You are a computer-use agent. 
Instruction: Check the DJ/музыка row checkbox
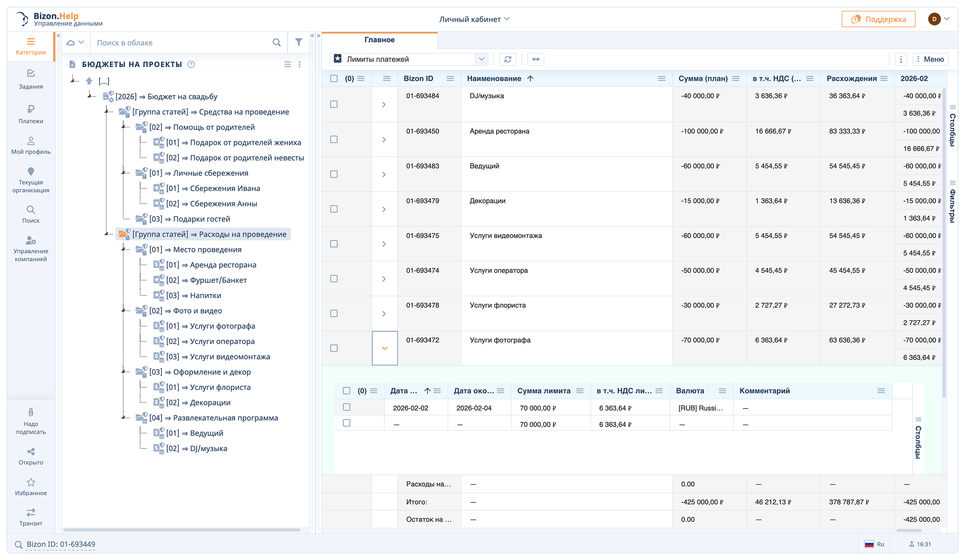point(334,104)
